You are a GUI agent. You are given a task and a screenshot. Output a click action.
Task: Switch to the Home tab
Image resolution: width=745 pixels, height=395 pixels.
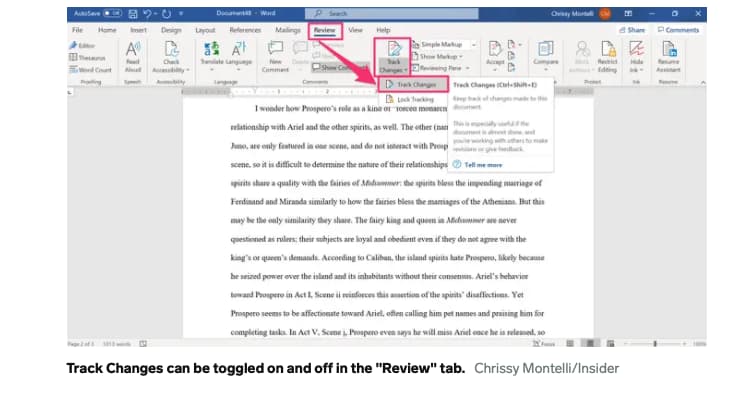107,29
